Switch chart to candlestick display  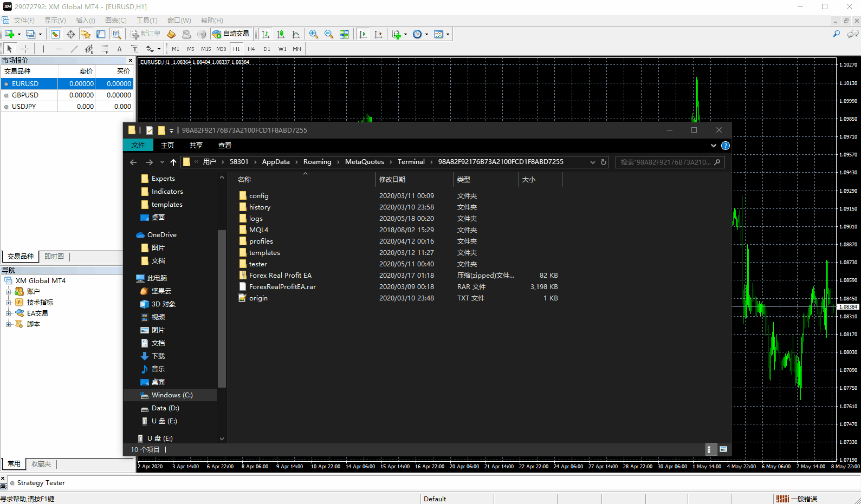pos(281,34)
